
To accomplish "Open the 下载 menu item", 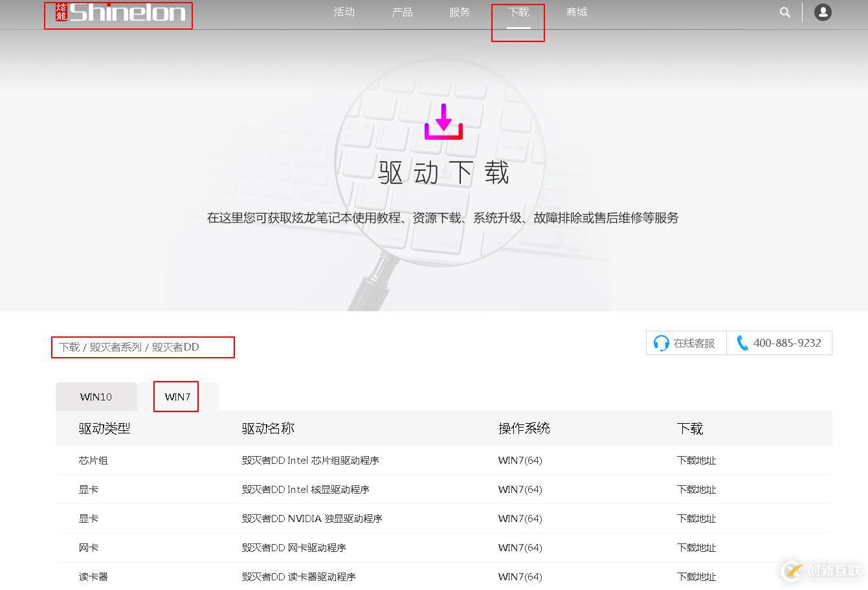I will (518, 12).
